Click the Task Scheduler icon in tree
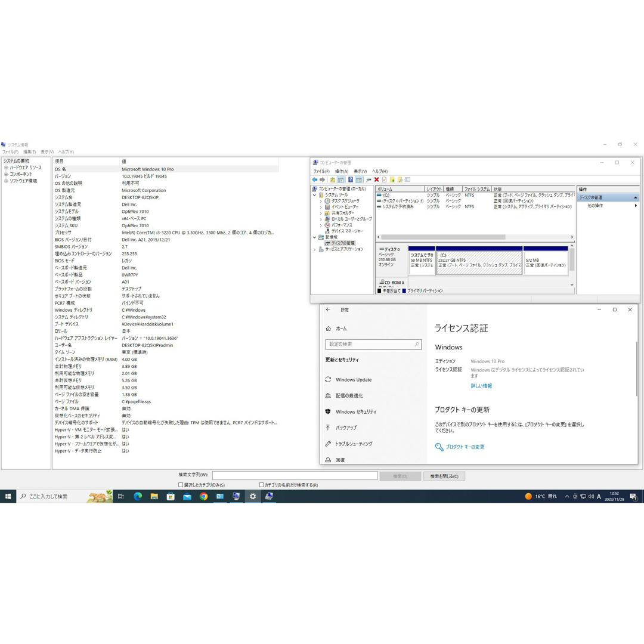Screen dimensions: 644x644 [x=327, y=201]
